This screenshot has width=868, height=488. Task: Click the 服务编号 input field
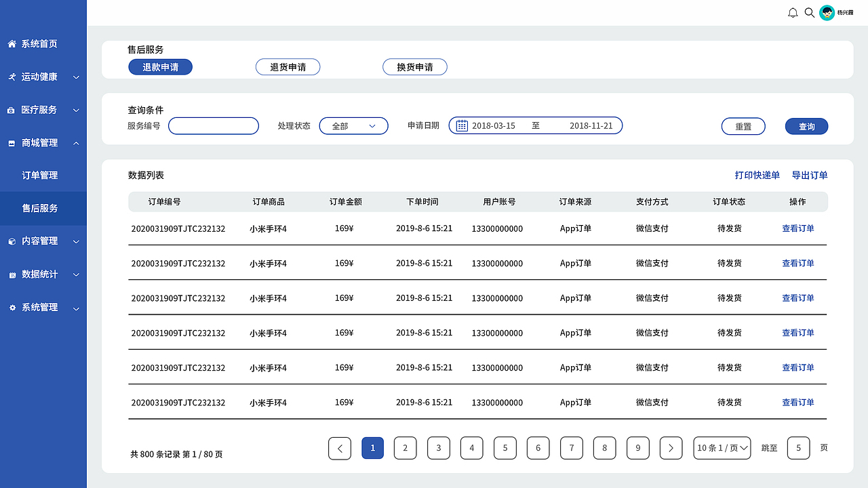(213, 125)
